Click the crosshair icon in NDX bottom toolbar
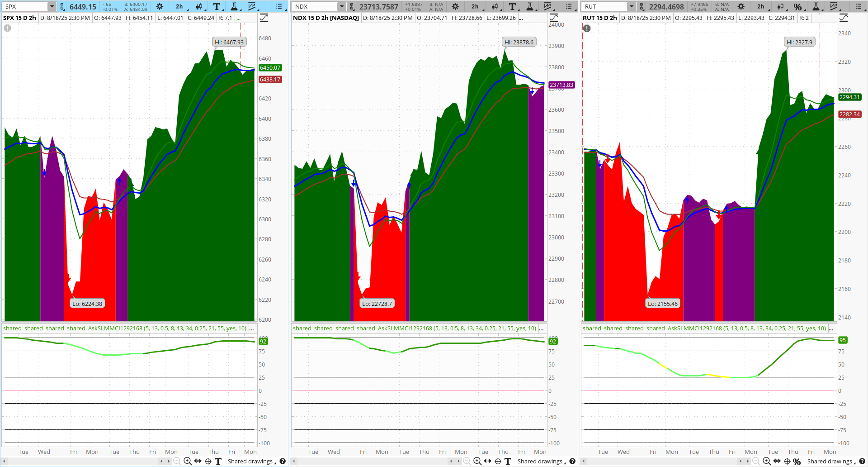The height and width of the screenshot is (467, 868). [x=497, y=461]
